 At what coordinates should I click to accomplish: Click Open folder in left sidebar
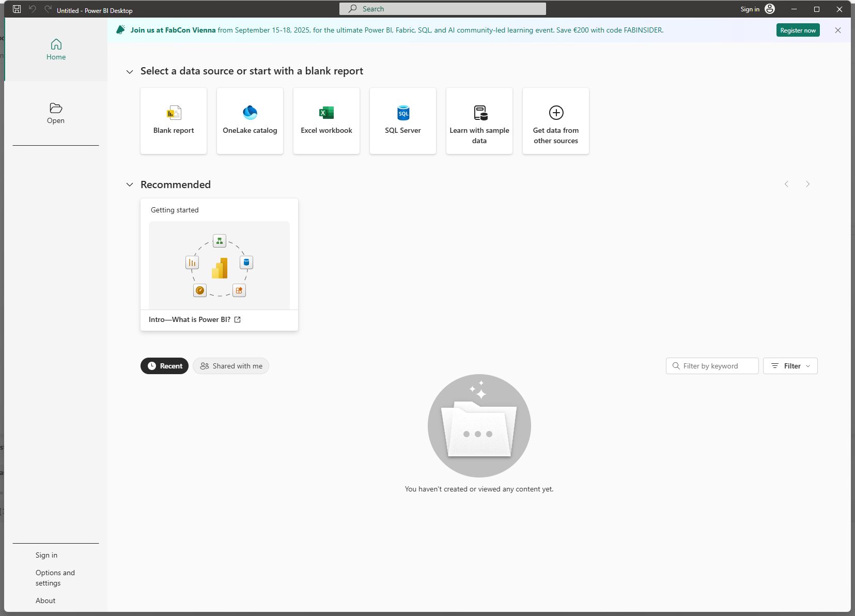point(56,113)
